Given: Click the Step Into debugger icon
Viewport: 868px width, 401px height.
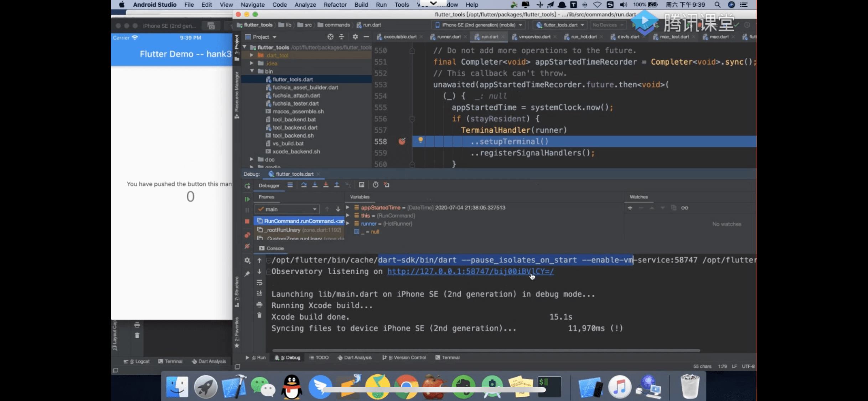Looking at the screenshot, I should (x=315, y=185).
